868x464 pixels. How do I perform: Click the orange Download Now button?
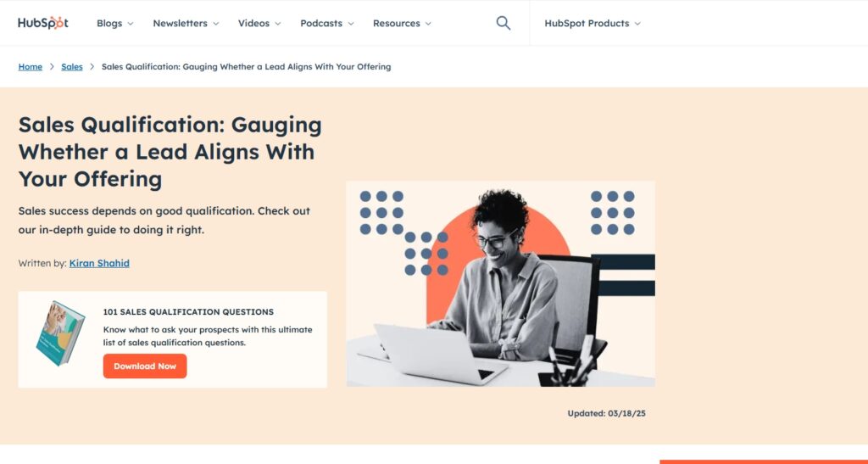pos(145,366)
